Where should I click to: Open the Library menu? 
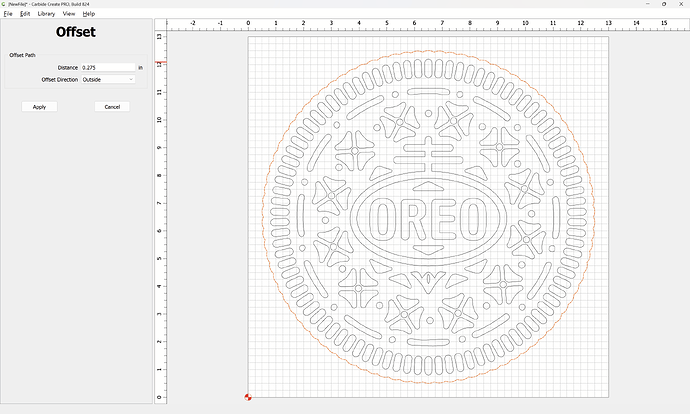tap(46, 14)
